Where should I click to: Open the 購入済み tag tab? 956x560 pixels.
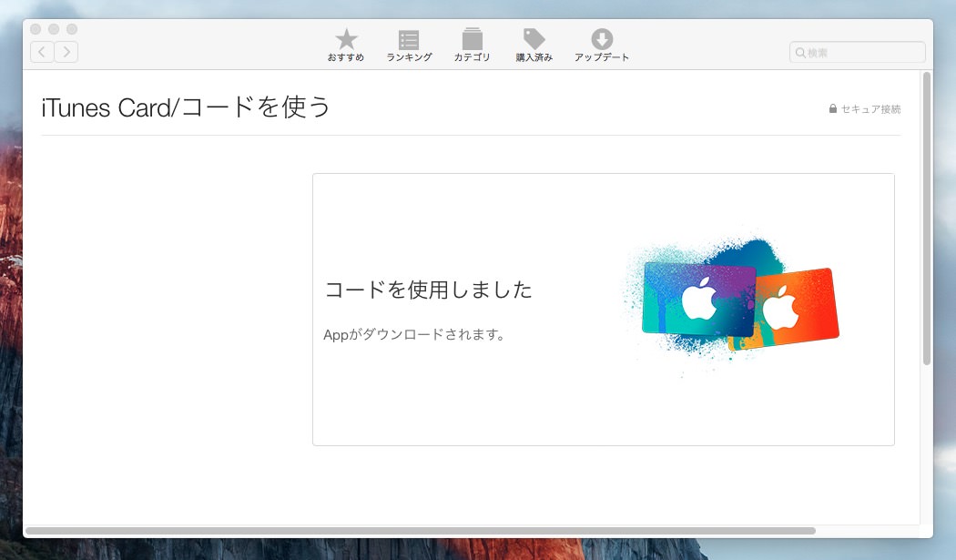(534, 46)
